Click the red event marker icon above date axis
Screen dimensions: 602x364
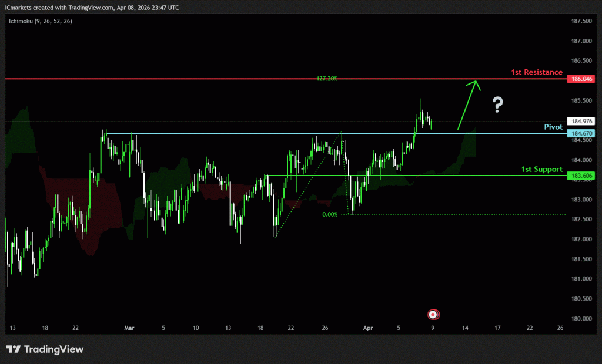click(x=433, y=314)
